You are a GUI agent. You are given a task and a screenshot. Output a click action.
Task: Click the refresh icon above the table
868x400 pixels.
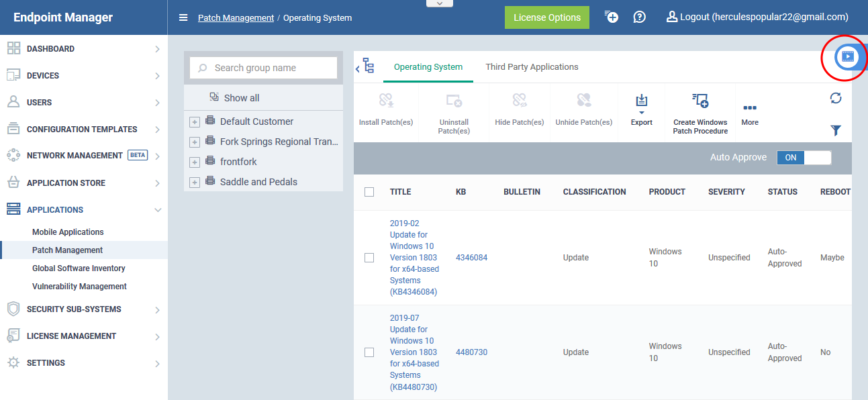click(x=836, y=98)
